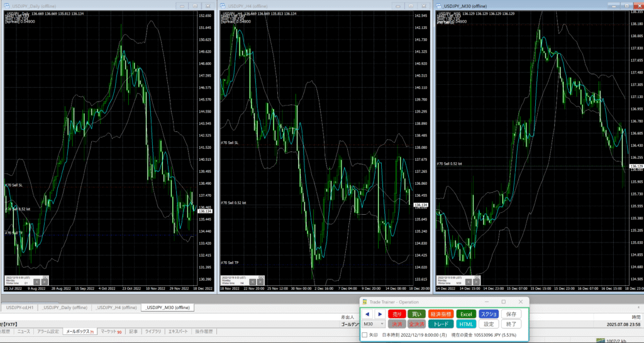Open the 記事 terminal tab
644x343 pixels.
133,331
